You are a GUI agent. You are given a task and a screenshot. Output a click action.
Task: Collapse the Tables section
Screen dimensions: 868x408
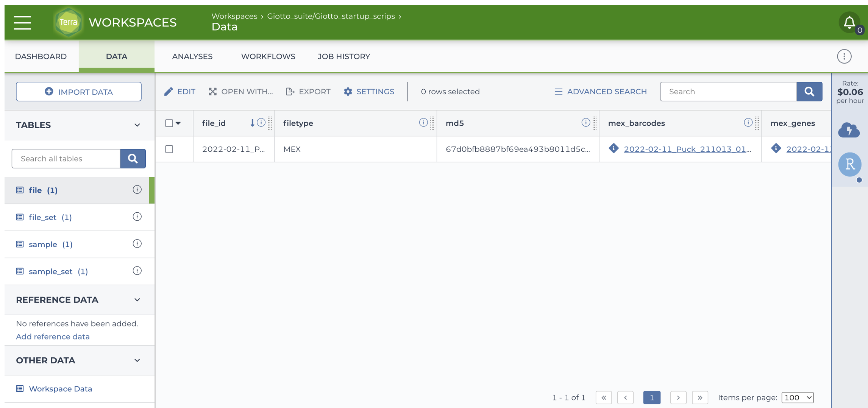[137, 125]
